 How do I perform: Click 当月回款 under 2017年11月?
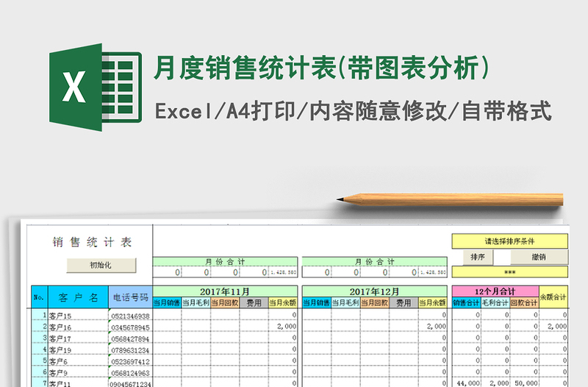[x=225, y=302]
